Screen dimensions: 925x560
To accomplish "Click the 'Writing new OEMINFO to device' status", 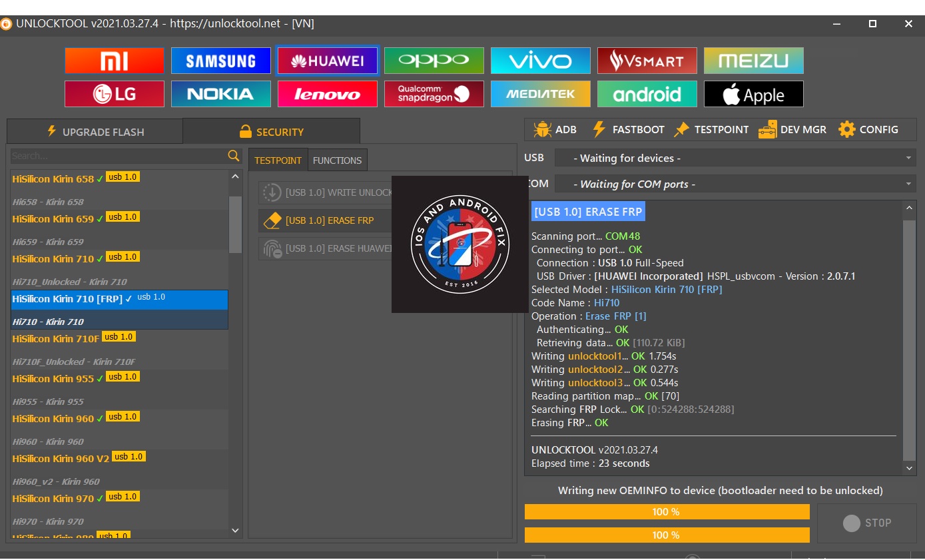I will [721, 491].
